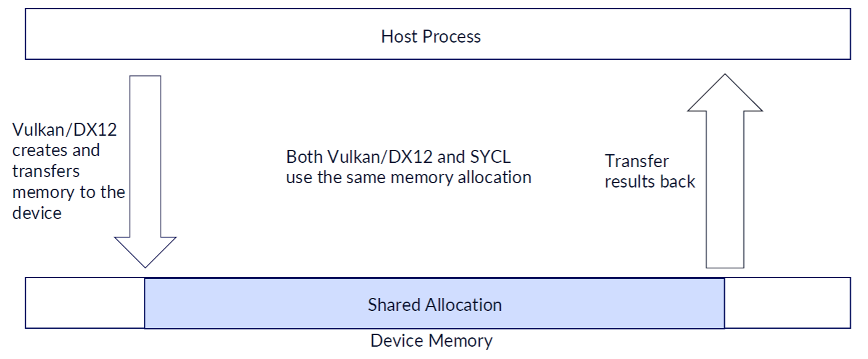Select "memory to the" line in left caption
868x359 pixels.
pos(69,192)
